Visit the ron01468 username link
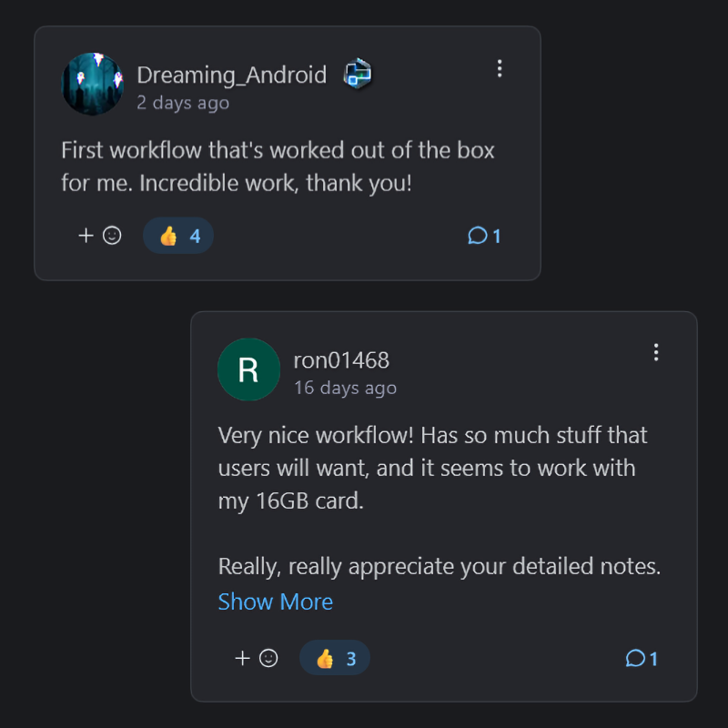The image size is (728, 728). coord(341,360)
